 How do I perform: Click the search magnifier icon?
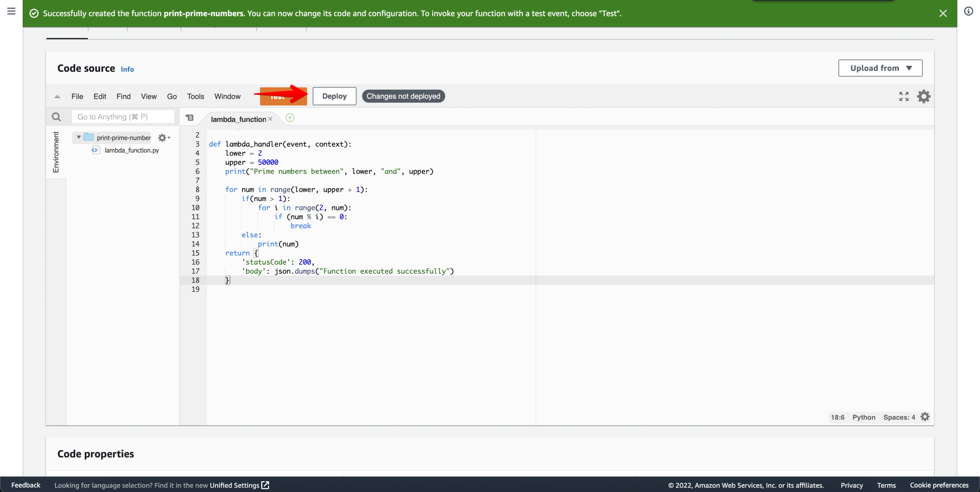click(x=56, y=117)
